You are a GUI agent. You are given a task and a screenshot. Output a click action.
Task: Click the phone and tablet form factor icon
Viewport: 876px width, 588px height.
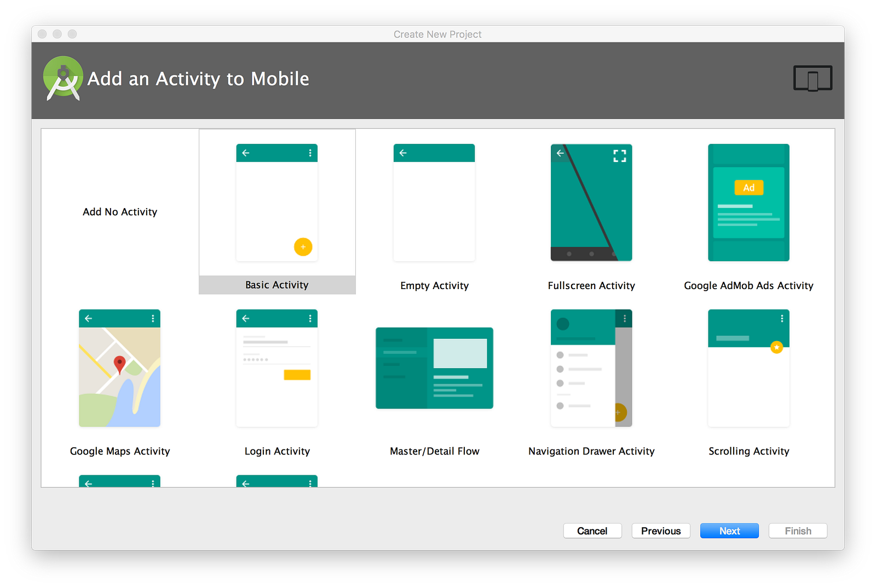pos(812,78)
